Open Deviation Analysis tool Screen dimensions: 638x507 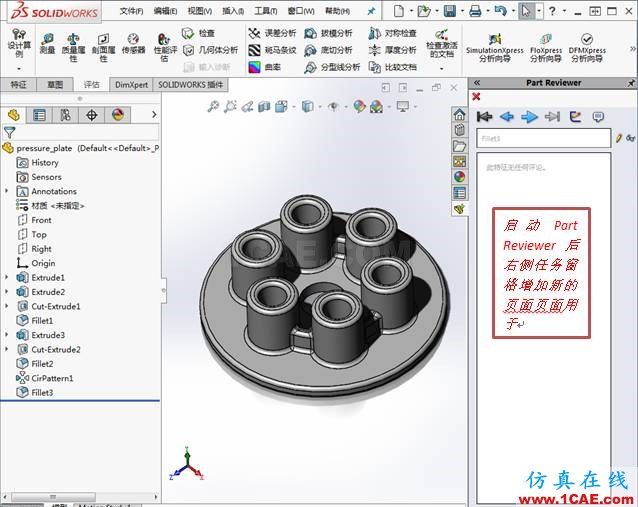tap(272, 33)
